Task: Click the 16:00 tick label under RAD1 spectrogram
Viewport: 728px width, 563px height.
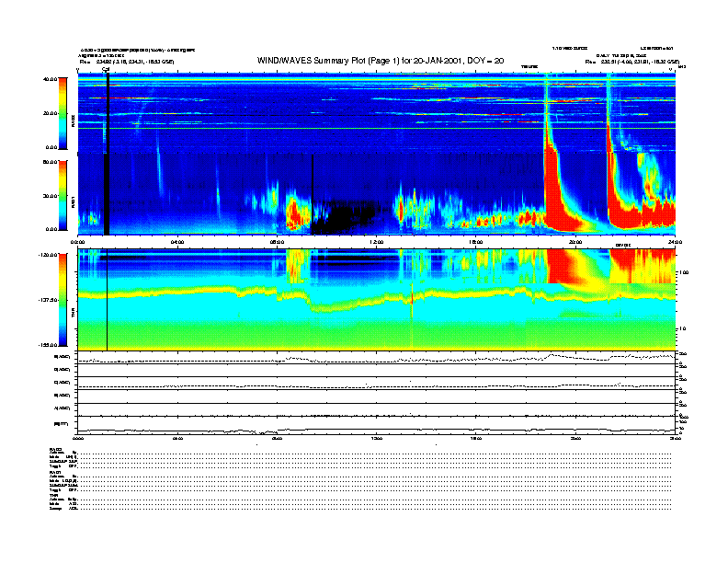Action: pos(476,242)
